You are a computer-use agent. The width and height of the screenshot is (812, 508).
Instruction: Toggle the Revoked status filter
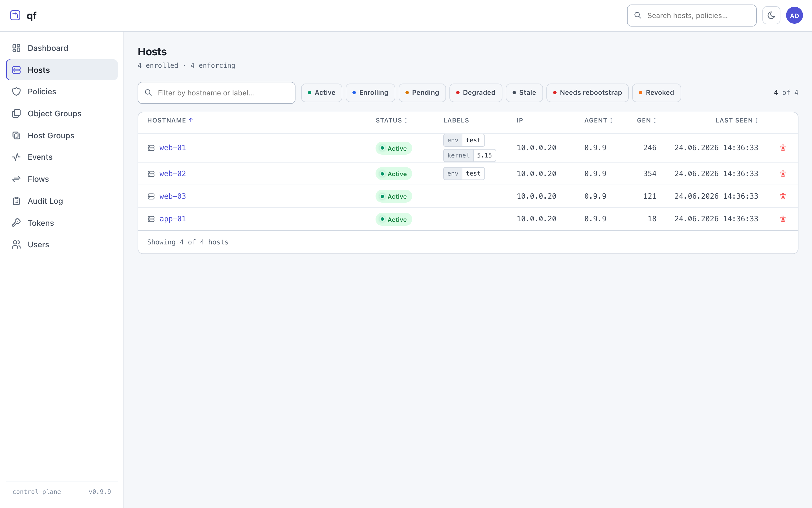point(656,93)
